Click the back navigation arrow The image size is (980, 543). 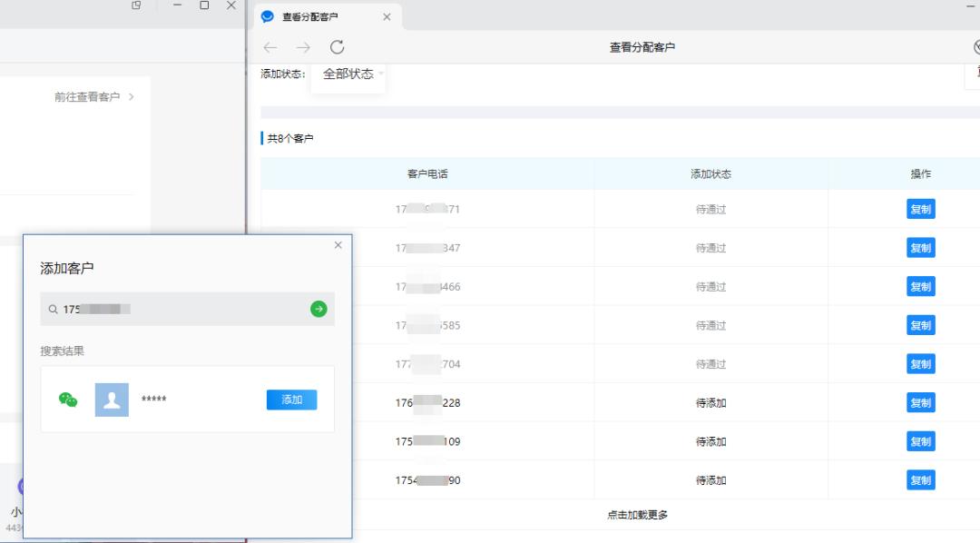(269, 47)
